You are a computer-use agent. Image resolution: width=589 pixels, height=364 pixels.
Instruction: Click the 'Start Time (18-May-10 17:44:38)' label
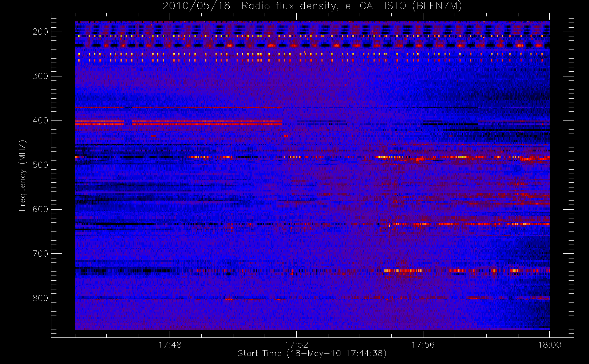pyautogui.click(x=312, y=353)
